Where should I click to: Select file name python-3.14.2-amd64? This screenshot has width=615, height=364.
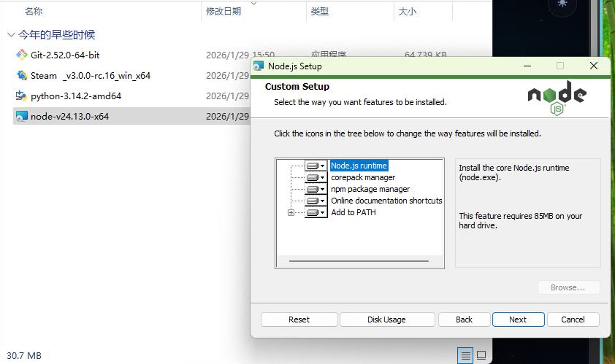point(76,96)
